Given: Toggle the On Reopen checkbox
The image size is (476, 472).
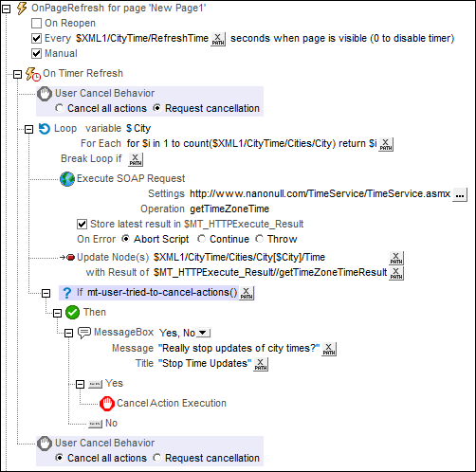Looking at the screenshot, I should click(x=37, y=24).
